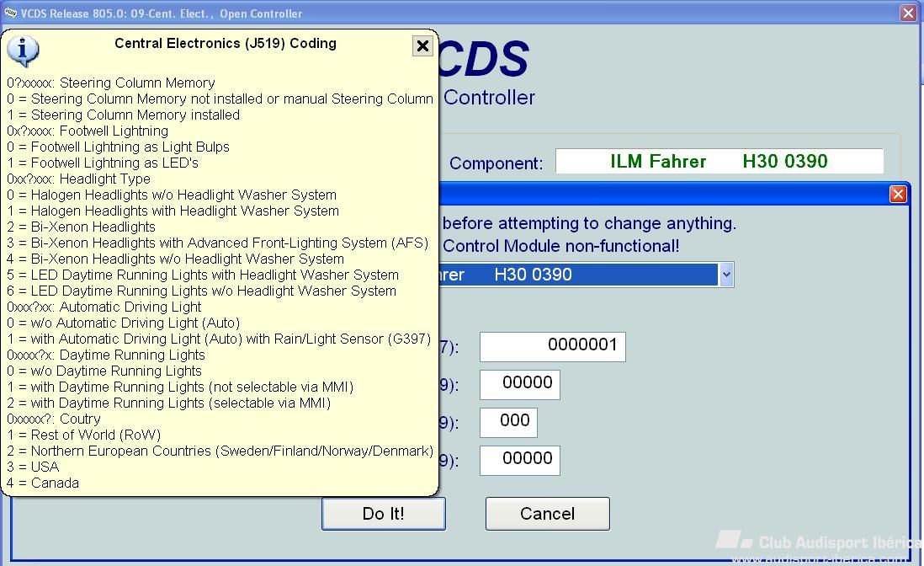The image size is (924, 566).
Task: Click 'Daytime Running Lights (selectable via MMI)' line
Action: point(168,402)
